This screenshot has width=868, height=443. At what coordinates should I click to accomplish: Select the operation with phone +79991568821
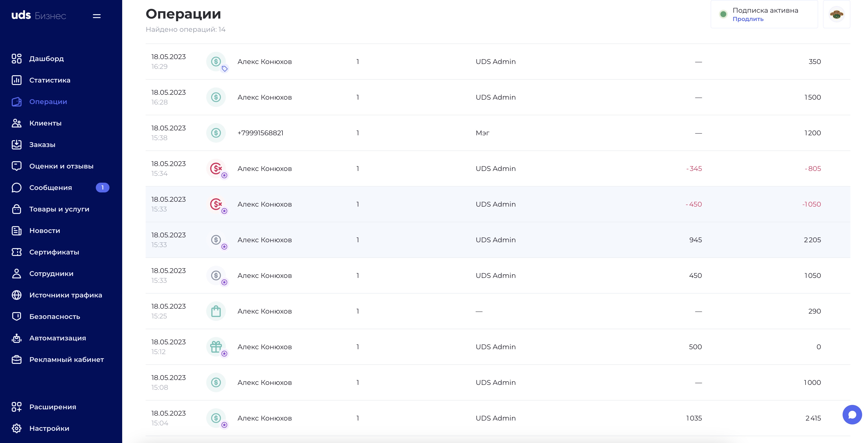tap(498, 133)
